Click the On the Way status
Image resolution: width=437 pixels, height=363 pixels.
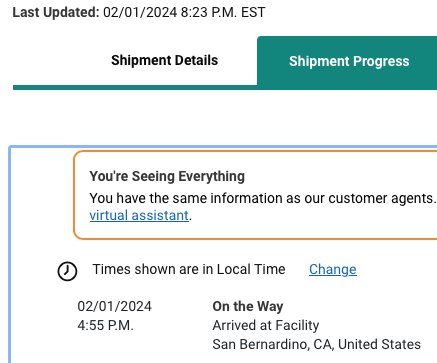[248, 306]
